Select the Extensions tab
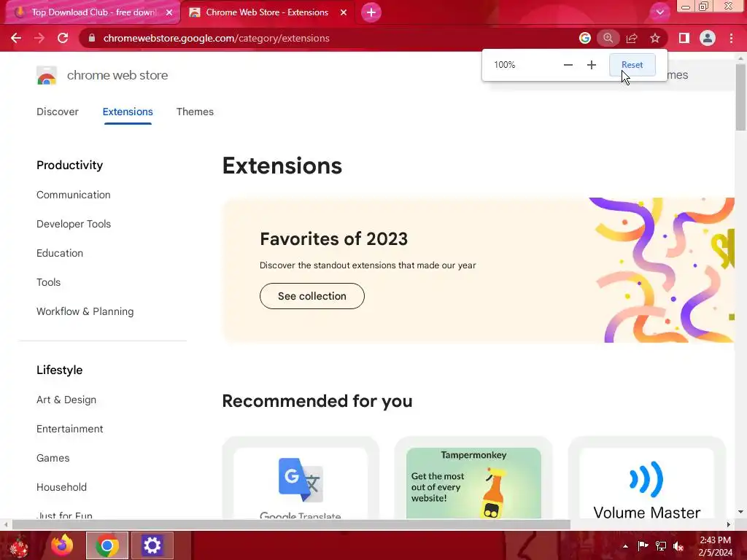This screenshot has width=747, height=560. tap(128, 112)
